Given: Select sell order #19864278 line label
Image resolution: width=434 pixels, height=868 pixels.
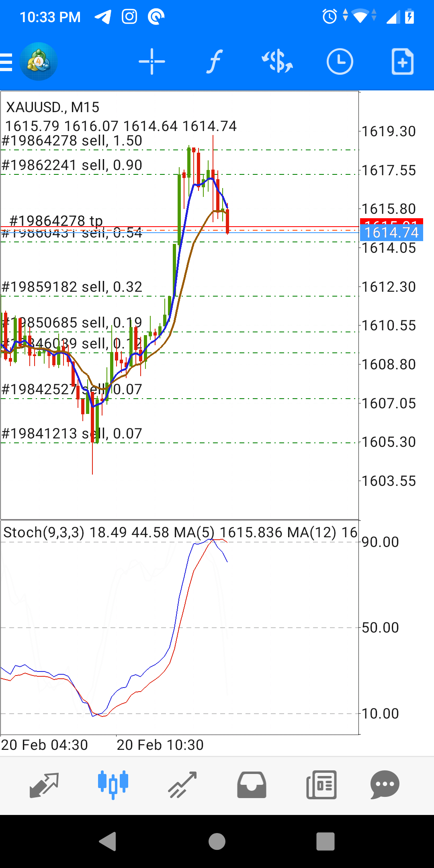Looking at the screenshot, I should coord(72,141).
